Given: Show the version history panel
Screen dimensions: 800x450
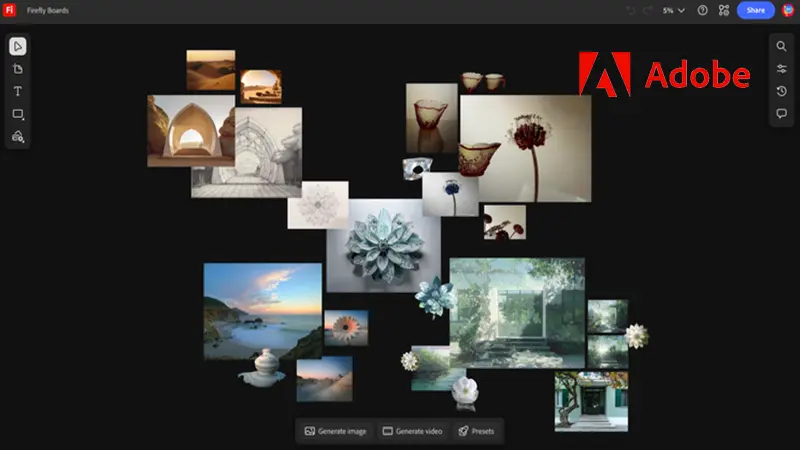Looking at the screenshot, I should click(781, 91).
